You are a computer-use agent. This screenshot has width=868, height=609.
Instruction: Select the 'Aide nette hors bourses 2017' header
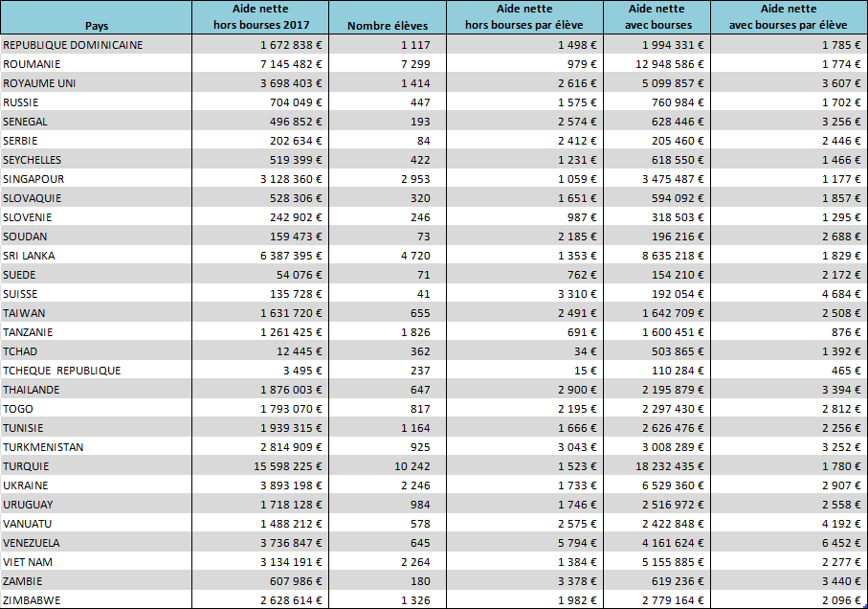258,17
